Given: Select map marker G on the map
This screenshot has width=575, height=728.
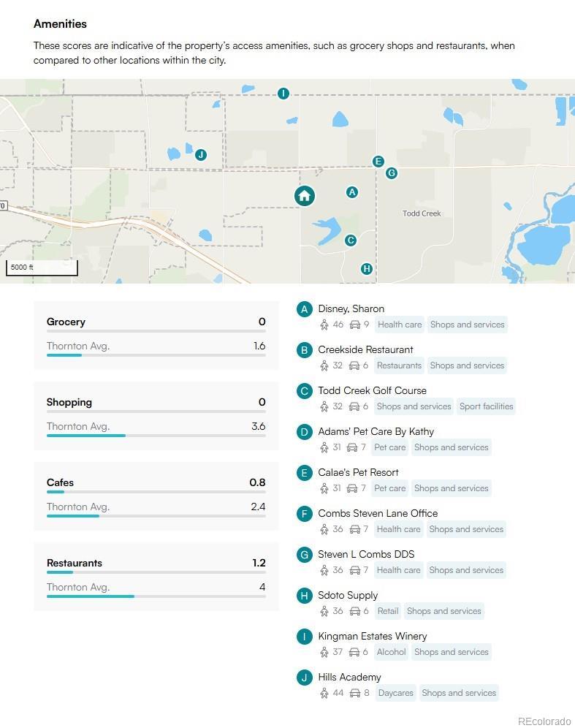Looking at the screenshot, I should point(392,173).
